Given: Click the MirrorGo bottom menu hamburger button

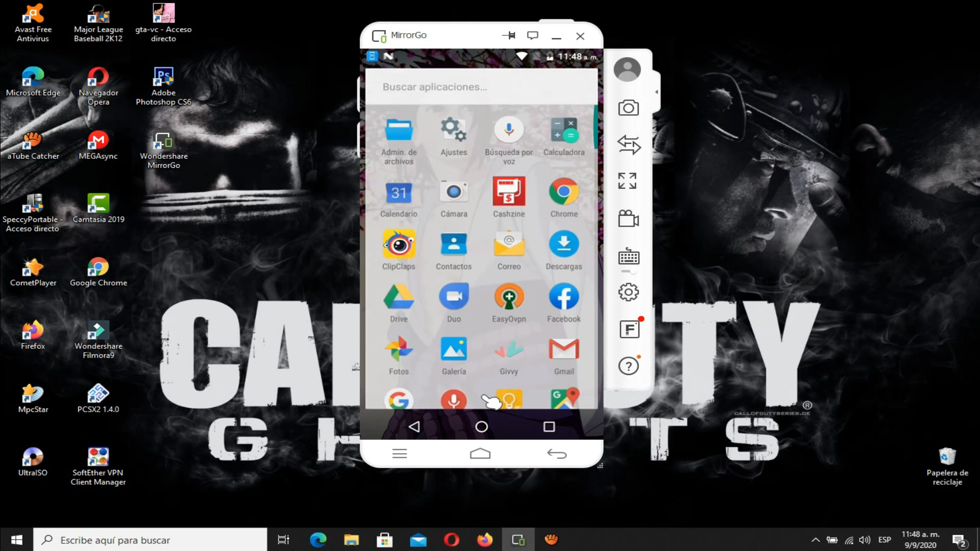Looking at the screenshot, I should pyautogui.click(x=399, y=454).
